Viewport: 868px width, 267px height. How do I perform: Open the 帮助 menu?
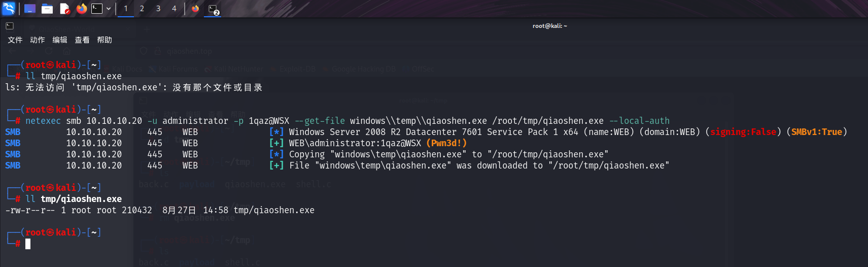105,40
